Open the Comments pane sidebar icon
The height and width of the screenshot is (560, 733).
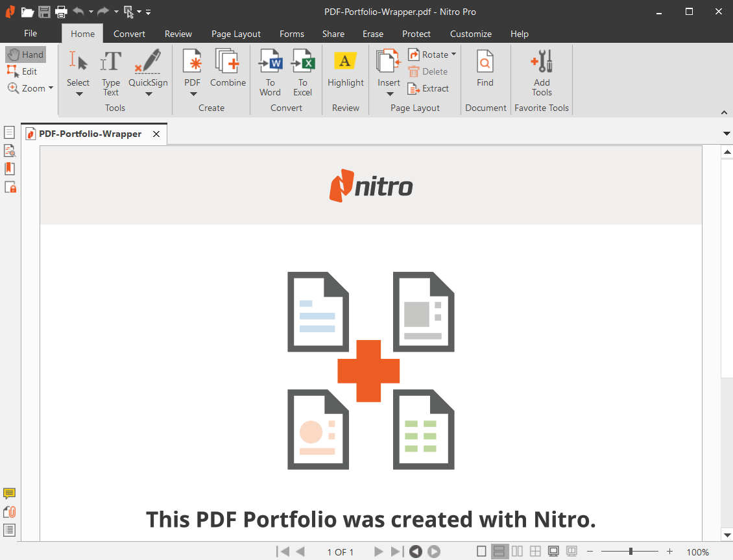point(9,493)
